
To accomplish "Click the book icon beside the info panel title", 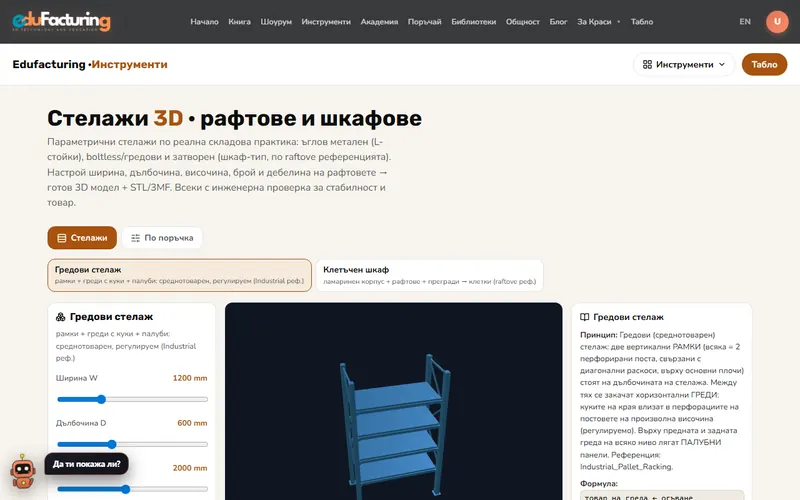I will coord(585,317).
